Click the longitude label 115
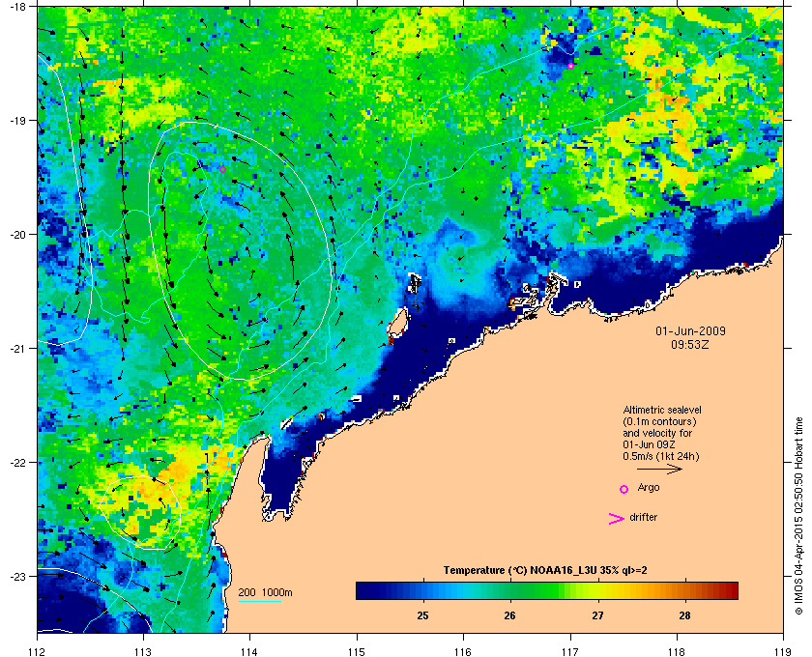 pos(357,651)
